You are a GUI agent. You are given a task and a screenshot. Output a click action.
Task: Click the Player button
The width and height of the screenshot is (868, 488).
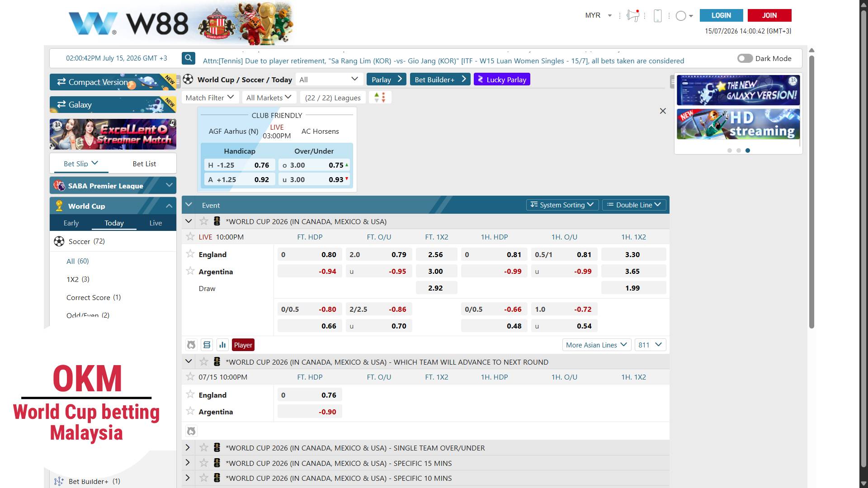point(243,345)
